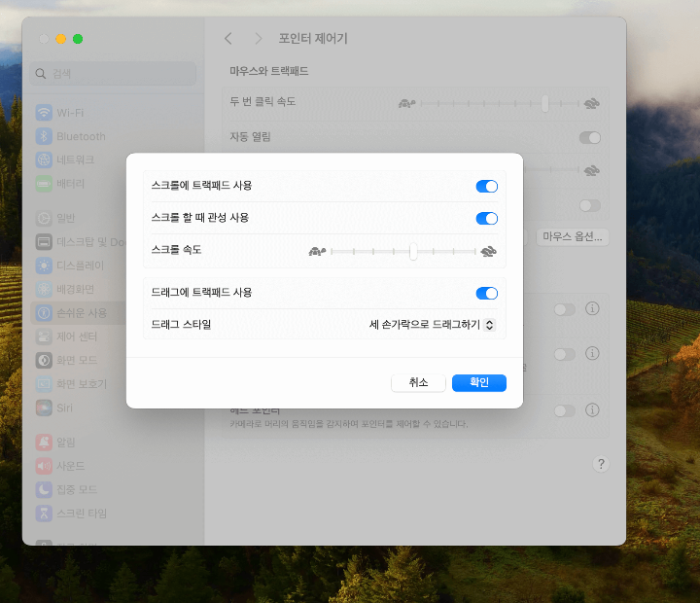Viewport: 700px width, 603px height.
Task: Select the 디스플레이 display icon
Action: [x=44, y=266]
